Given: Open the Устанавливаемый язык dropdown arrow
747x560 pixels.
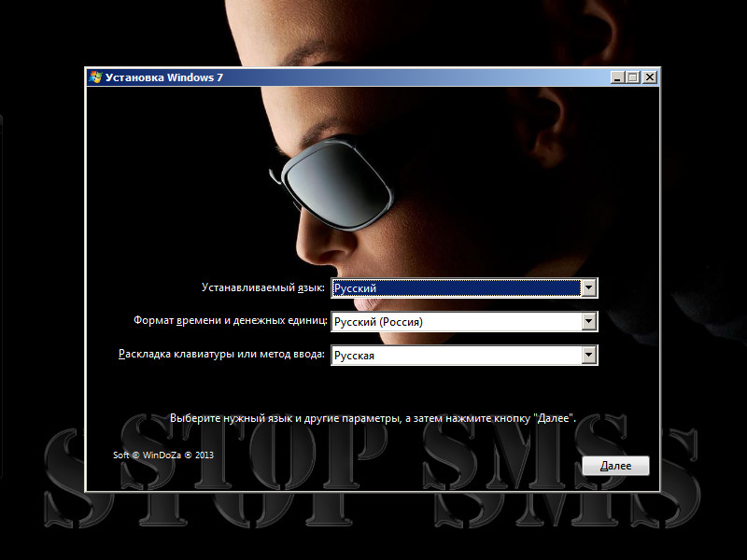Looking at the screenshot, I should [589, 288].
